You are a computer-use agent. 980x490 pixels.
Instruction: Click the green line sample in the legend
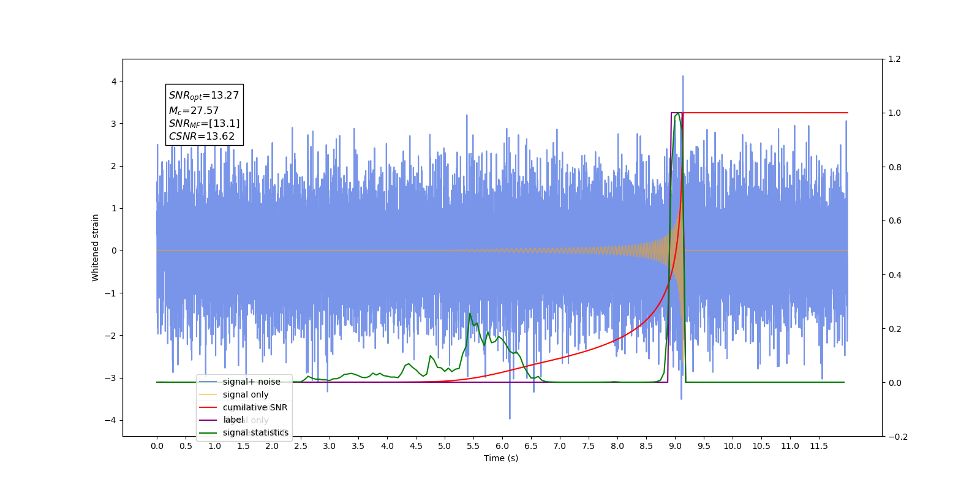(208, 433)
